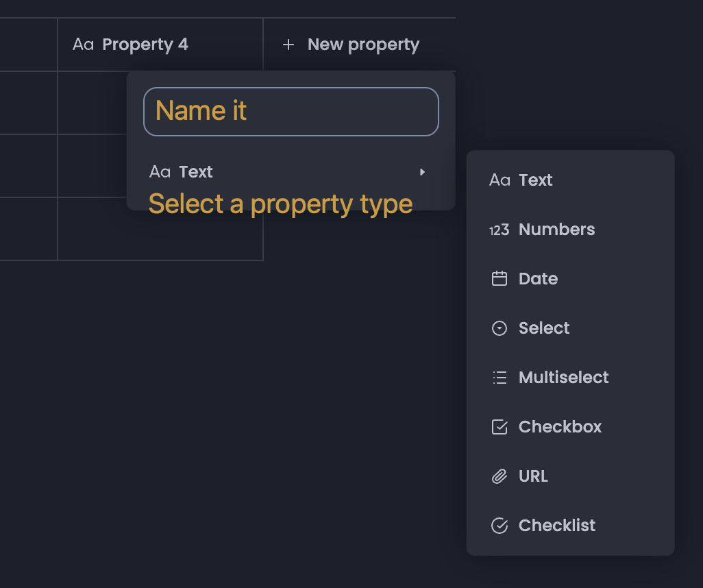This screenshot has height=588, width=703.
Task: Click the Aa icon in the type selector row
Action: (160, 172)
